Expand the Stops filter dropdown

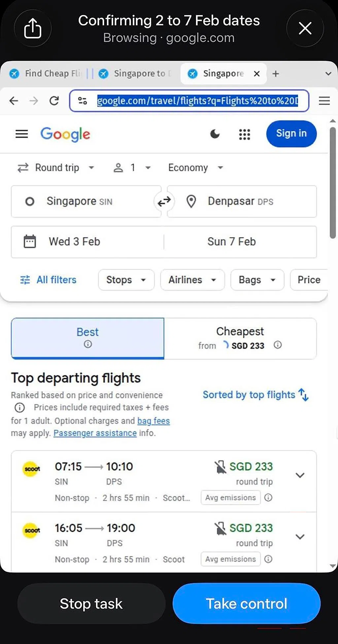126,280
